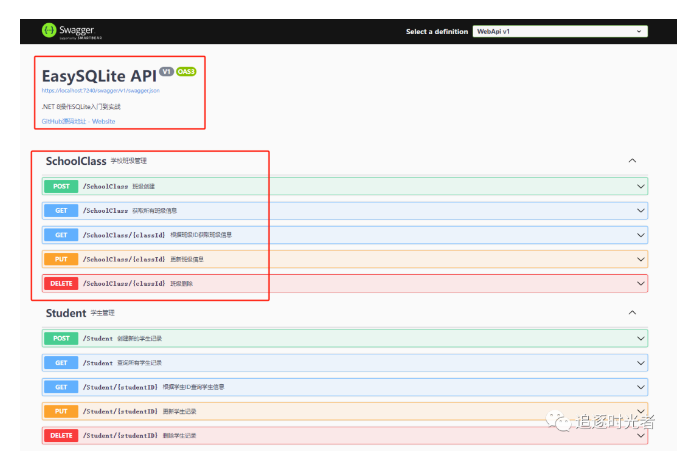Open the GitHub source address link
689x461 pixels.
pos(64,121)
